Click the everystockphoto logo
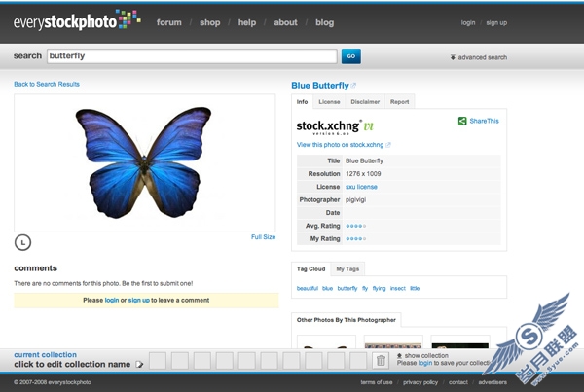Image resolution: width=584 pixels, height=392 pixels. (77, 20)
